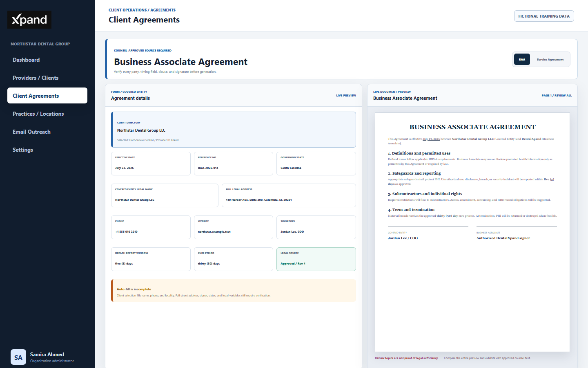Click the NORTHSTAR DENTAL GROUP sidebar label

(40, 44)
